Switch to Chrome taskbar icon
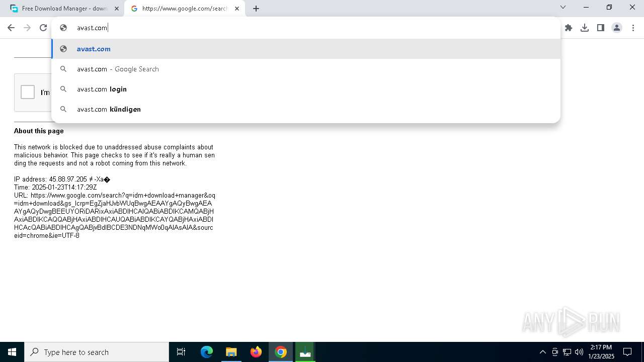This screenshot has height=362, width=644. point(281,352)
